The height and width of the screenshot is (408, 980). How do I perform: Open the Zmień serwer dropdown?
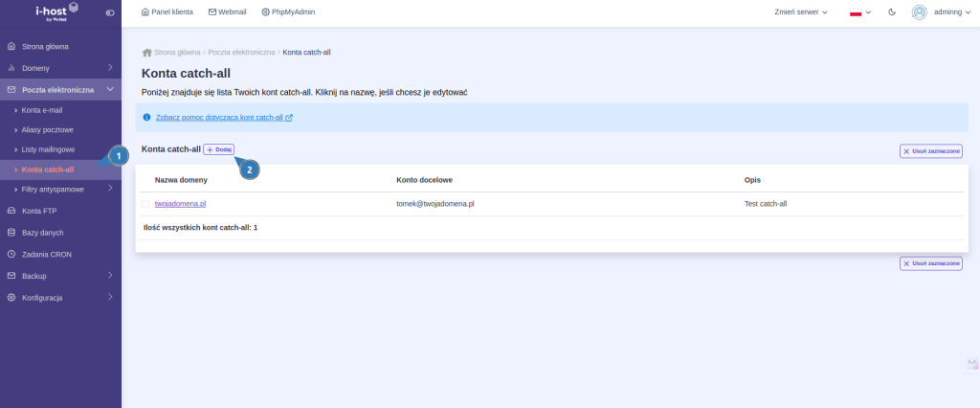[801, 12]
